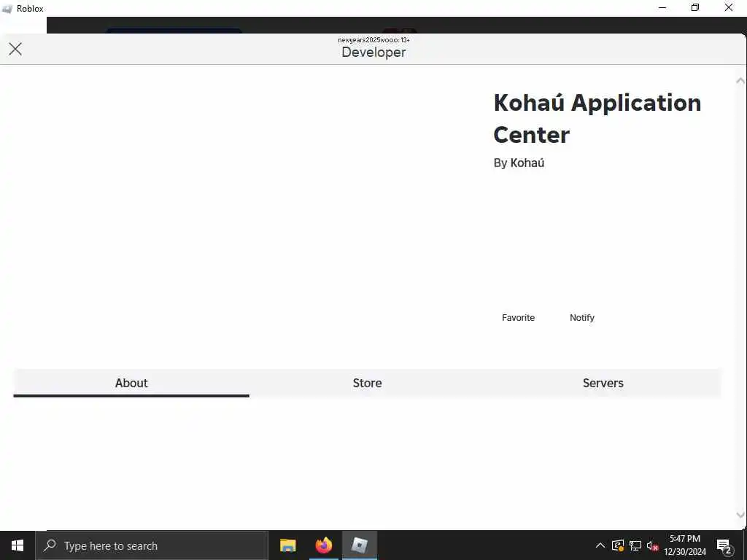Click the newyears2025wooo username text
This screenshot has height=560, width=747.
[373, 40]
